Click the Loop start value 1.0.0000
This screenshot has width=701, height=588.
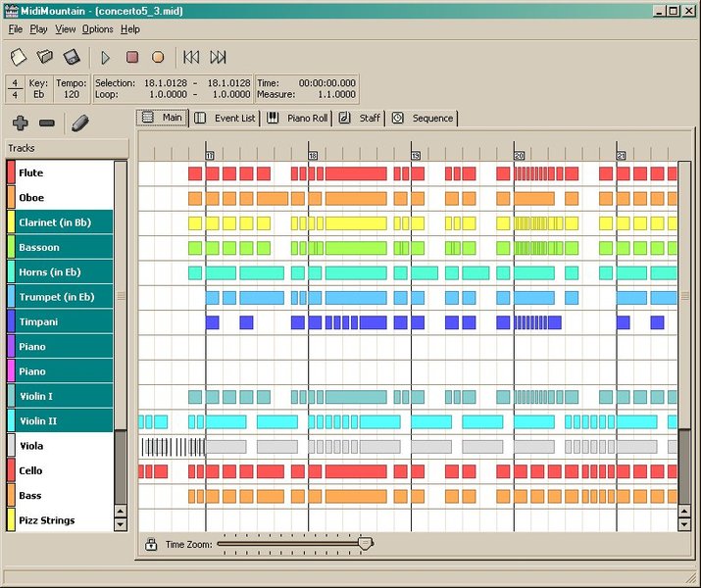pyautogui.click(x=168, y=94)
